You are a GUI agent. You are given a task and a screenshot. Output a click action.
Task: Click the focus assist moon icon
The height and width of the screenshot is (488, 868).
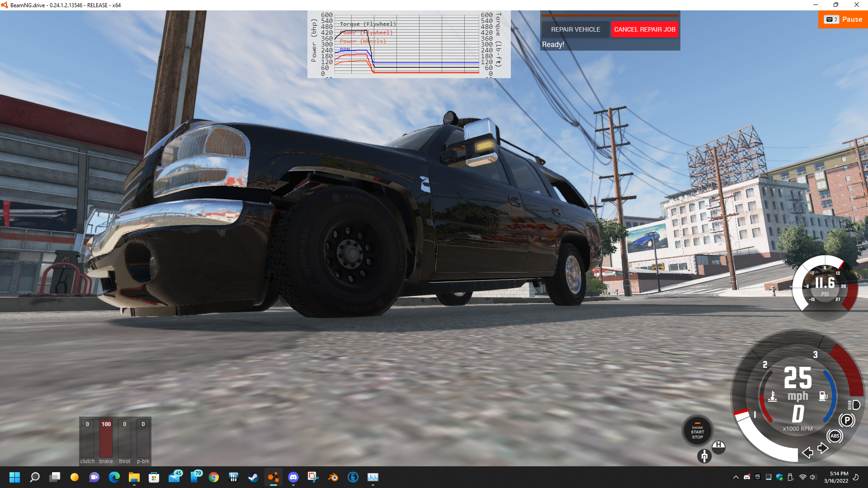[x=855, y=477]
